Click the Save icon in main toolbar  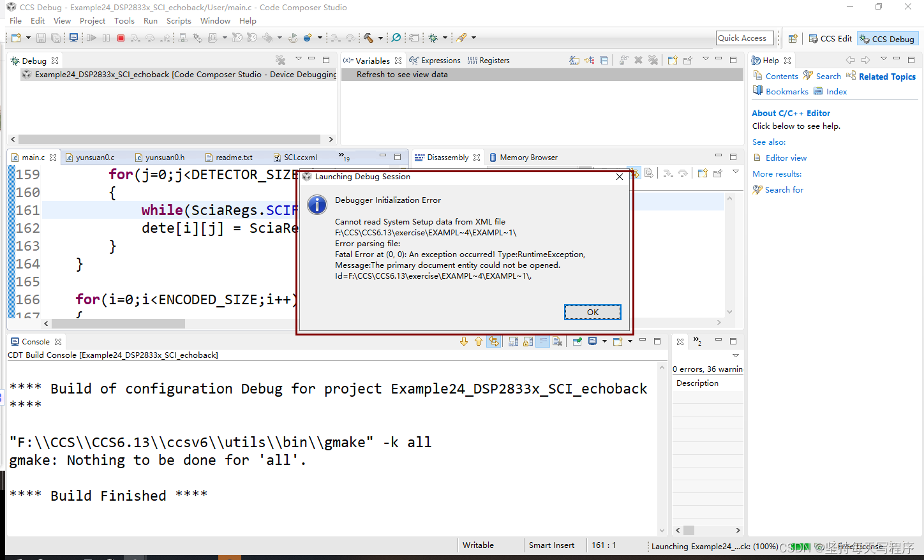click(41, 38)
